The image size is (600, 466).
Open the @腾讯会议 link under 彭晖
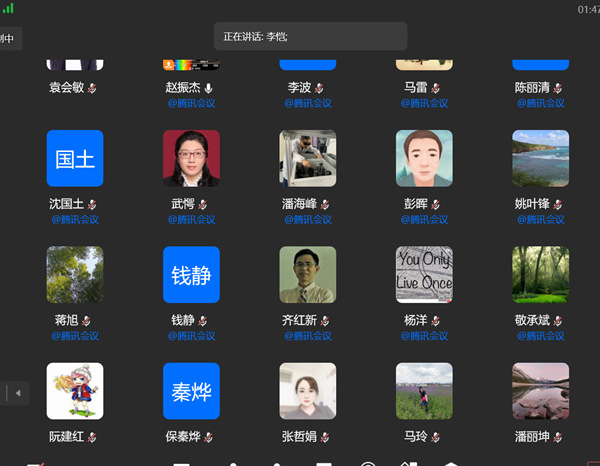pyautogui.click(x=424, y=219)
